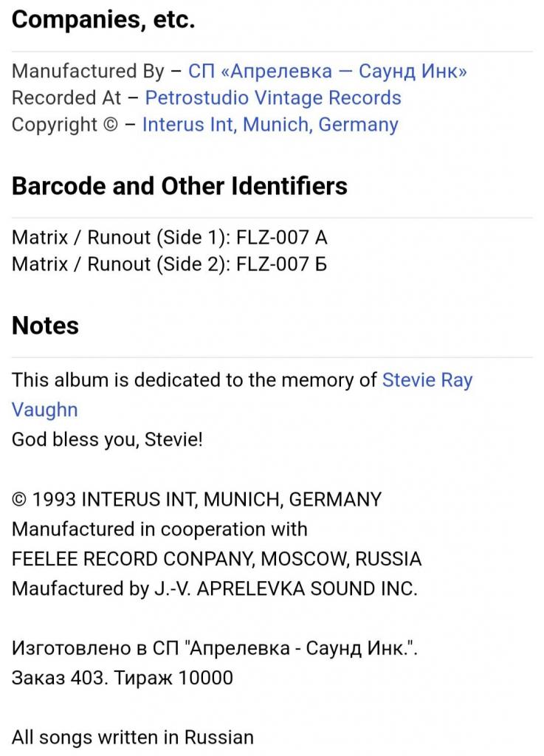Click the "FEELEE RECORD CONPANY, MOSCOW" line

click(216, 559)
